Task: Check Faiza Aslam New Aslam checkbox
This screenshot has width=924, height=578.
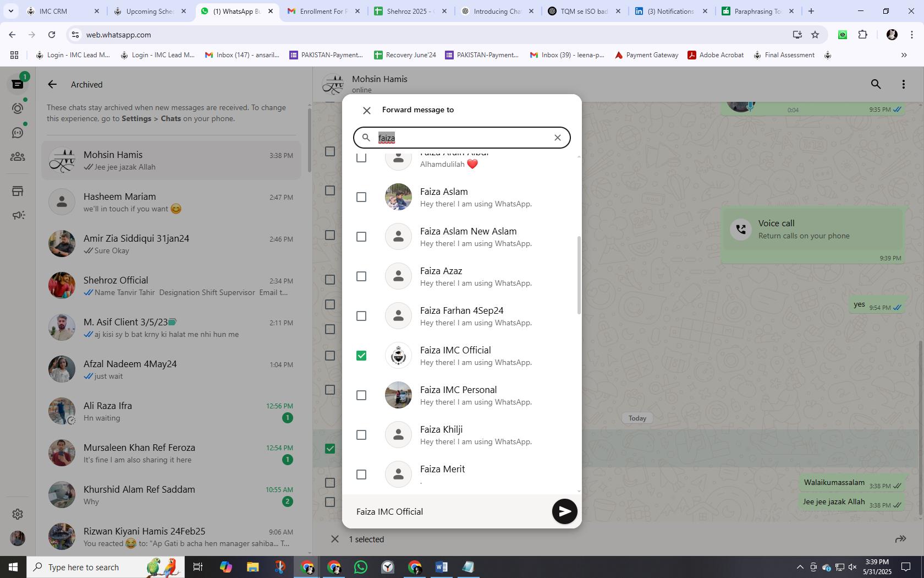Action: coord(361,237)
